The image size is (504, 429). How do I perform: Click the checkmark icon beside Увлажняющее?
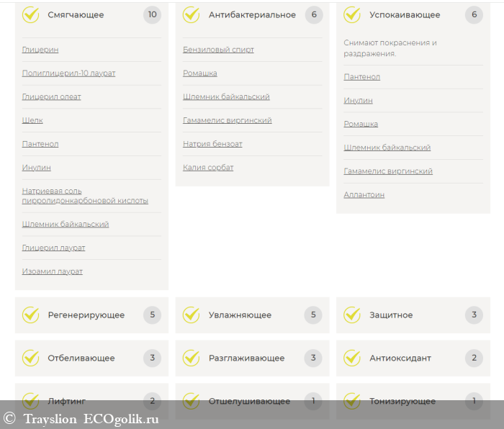(x=192, y=315)
